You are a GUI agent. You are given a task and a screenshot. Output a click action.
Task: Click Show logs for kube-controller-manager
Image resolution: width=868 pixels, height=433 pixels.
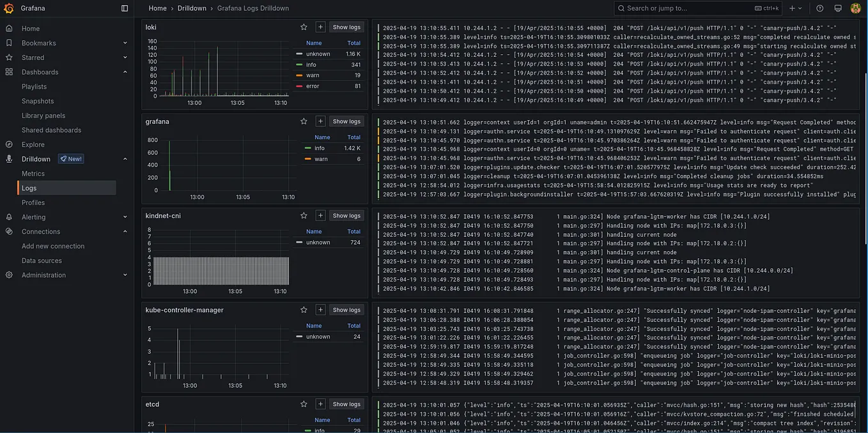(x=346, y=309)
